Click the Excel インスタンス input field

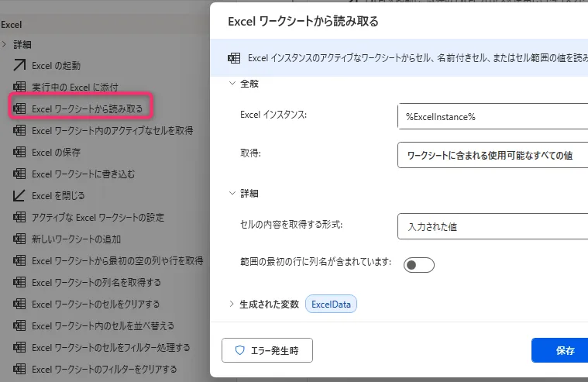pyautogui.click(x=492, y=115)
